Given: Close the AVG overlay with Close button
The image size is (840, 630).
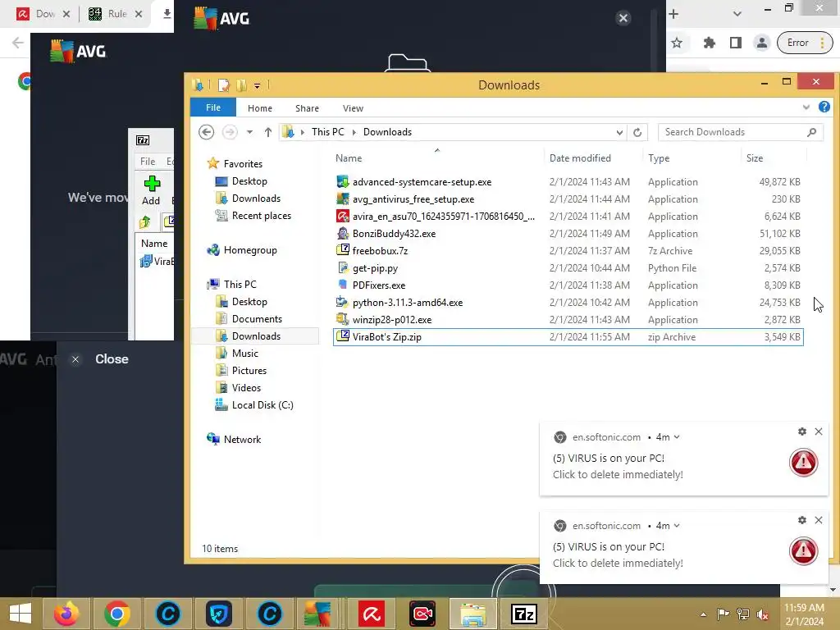Looking at the screenshot, I should coord(101,359).
